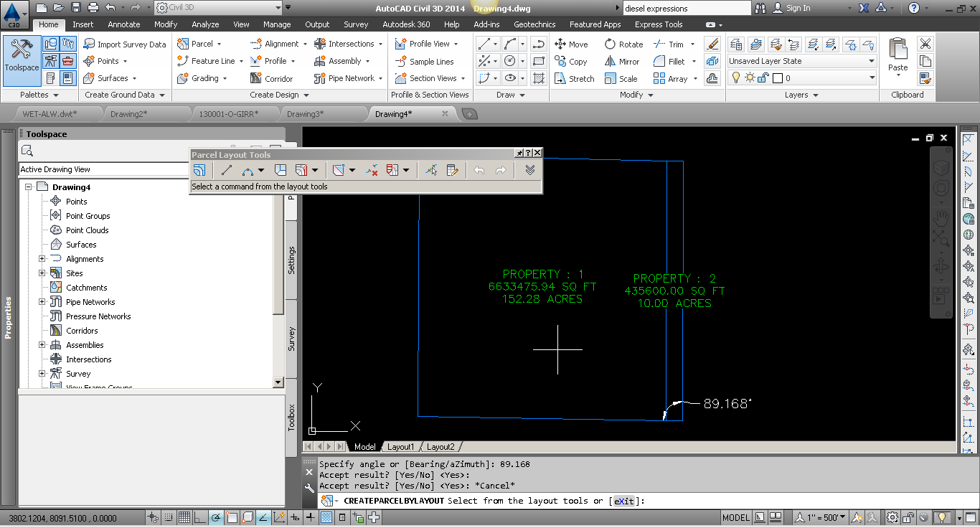Viewport: 980px width, 528px height.
Task: Toggle MODEL space button in status bar
Action: (x=736, y=517)
